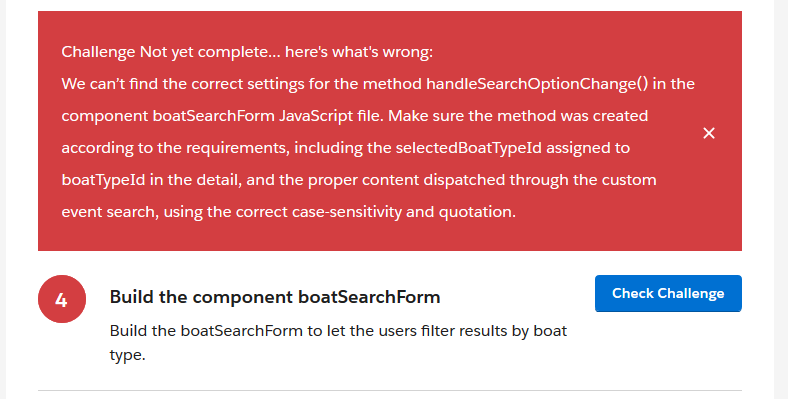Image resolution: width=788 pixels, height=399 pixels.
Task: Click 'Make sure the method was created' sentence
Action: pyautogui.click(x=518, y=116)
